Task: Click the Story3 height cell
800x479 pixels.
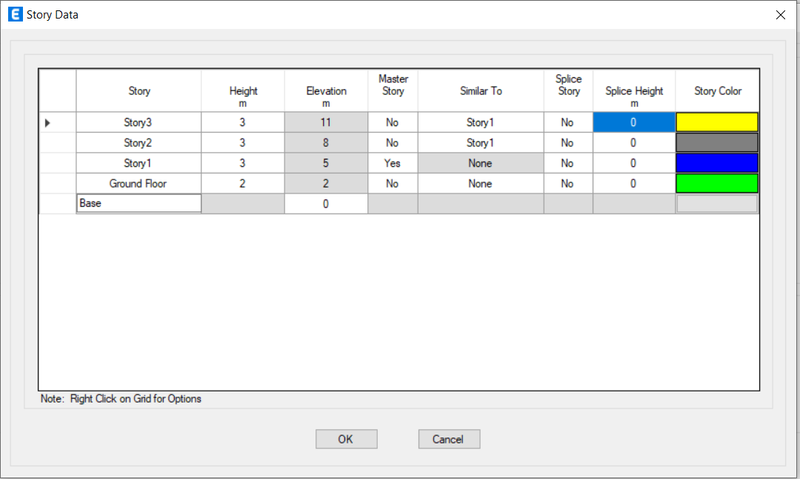Action: [x=243, y=122]
